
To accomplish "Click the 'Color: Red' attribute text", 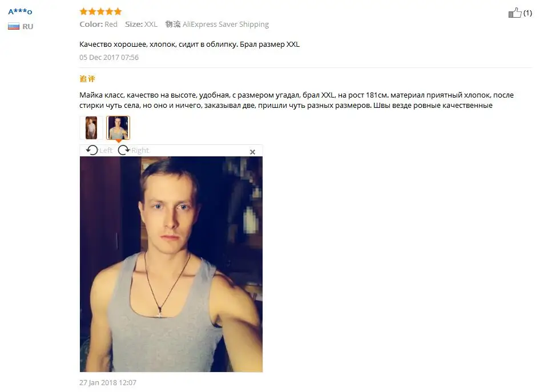I will tap(98, 24).
